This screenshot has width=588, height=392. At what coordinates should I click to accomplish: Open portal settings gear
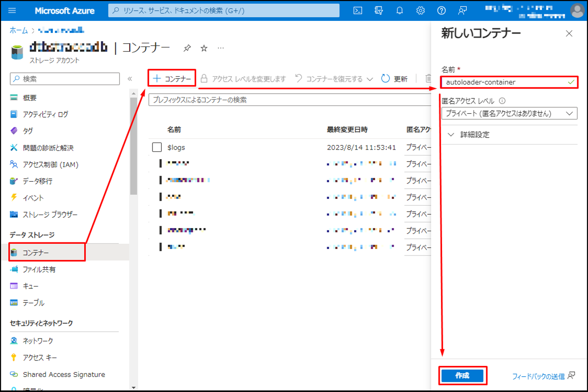[420, 10]
